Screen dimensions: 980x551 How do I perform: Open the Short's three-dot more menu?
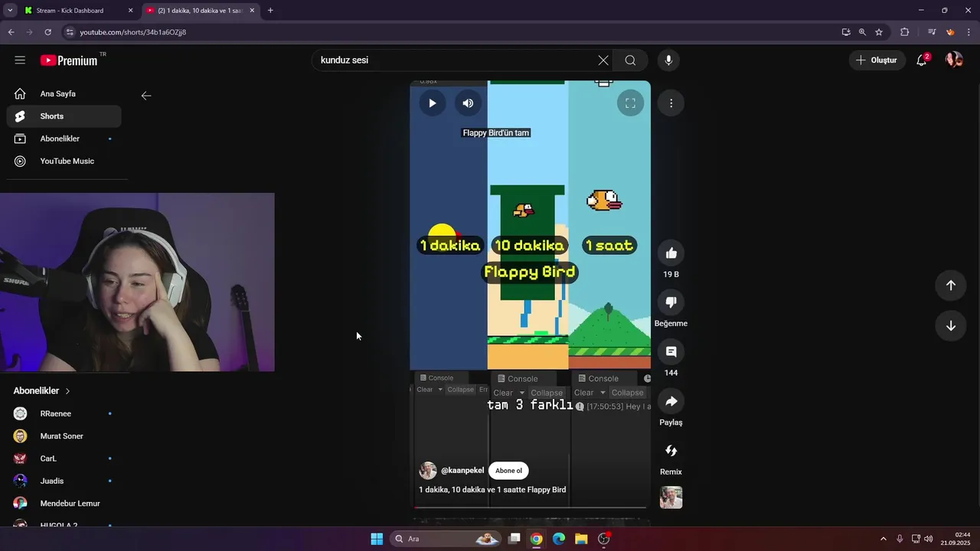(x=671, y=103)
